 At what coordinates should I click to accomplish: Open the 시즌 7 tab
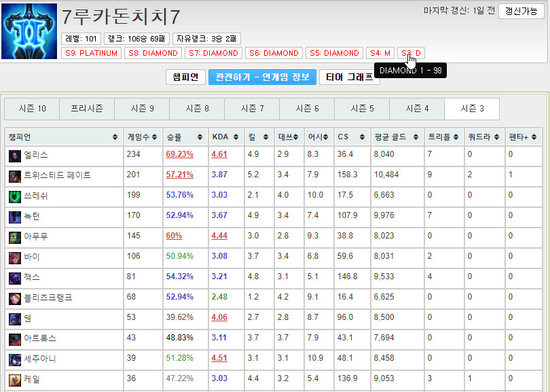click(x=252, y=109)
